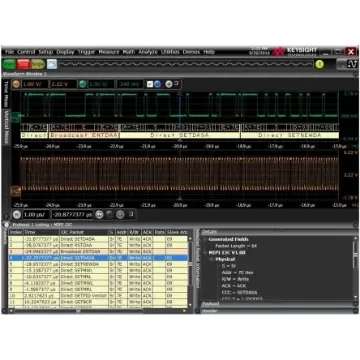This screenshot has height=360, width=360.
Task: Click the zoom icon after position field
Action: tap(99, 215)
